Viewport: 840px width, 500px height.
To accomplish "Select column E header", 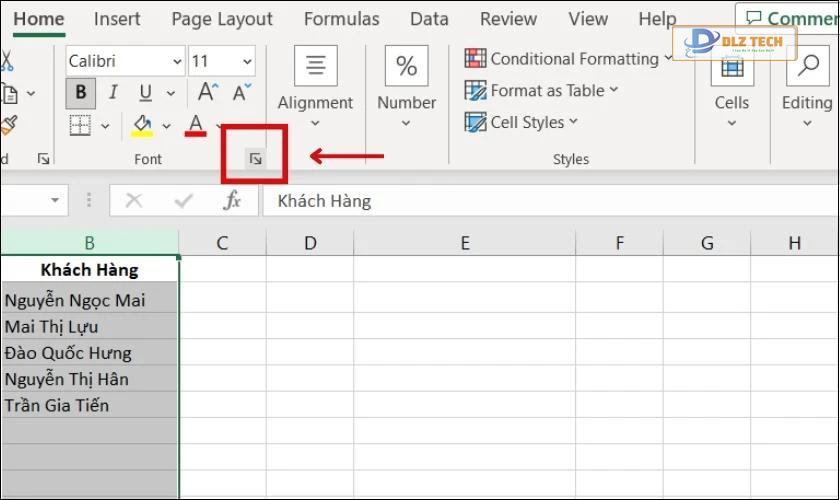I will [x=464, y=243].
